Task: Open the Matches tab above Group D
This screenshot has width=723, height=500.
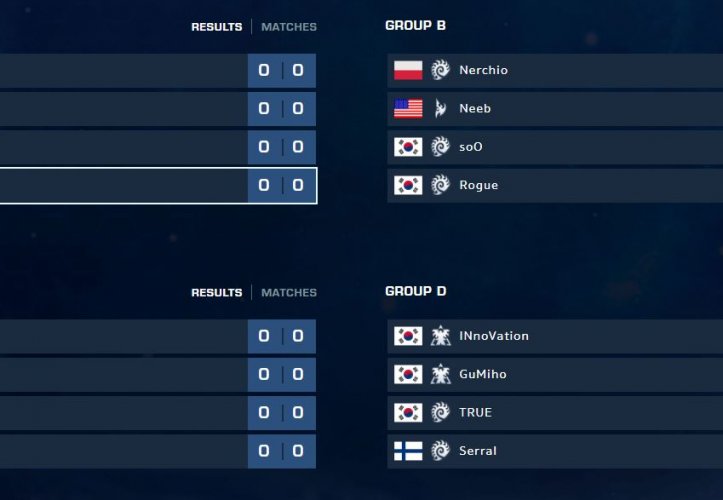Action: tap(289, 293)
